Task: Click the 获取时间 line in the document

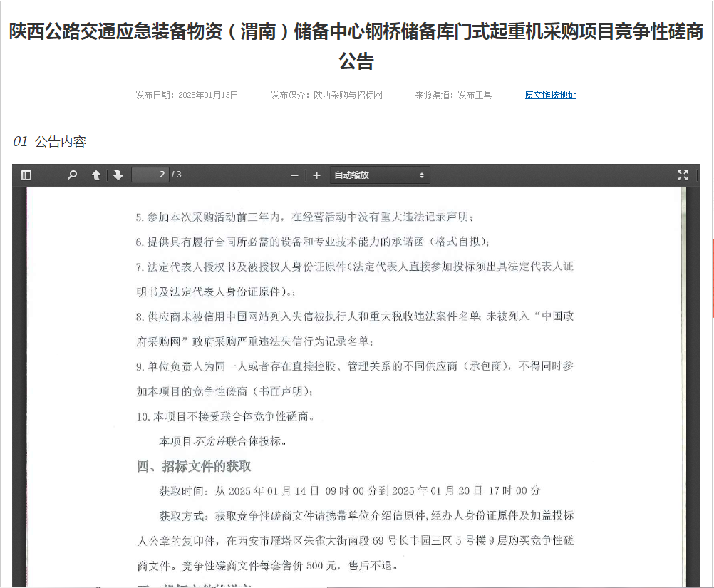Action: 349,491
